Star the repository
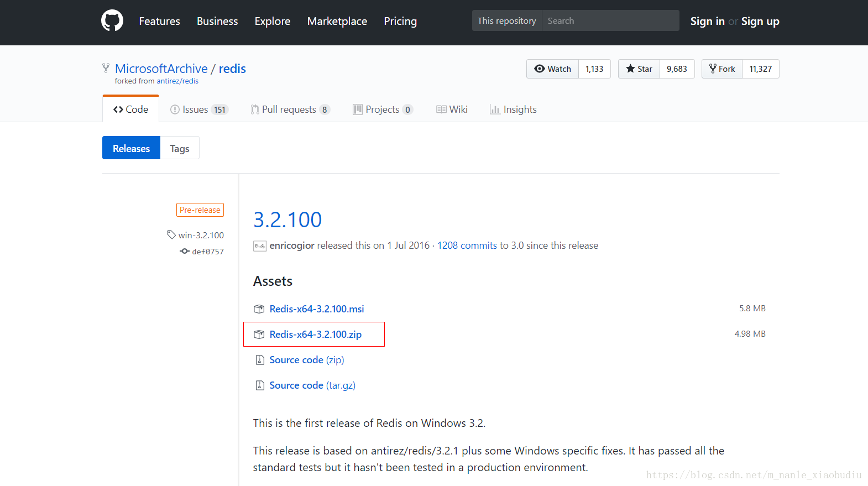Viewport: 868px width, 486px height. pos(639,69)
